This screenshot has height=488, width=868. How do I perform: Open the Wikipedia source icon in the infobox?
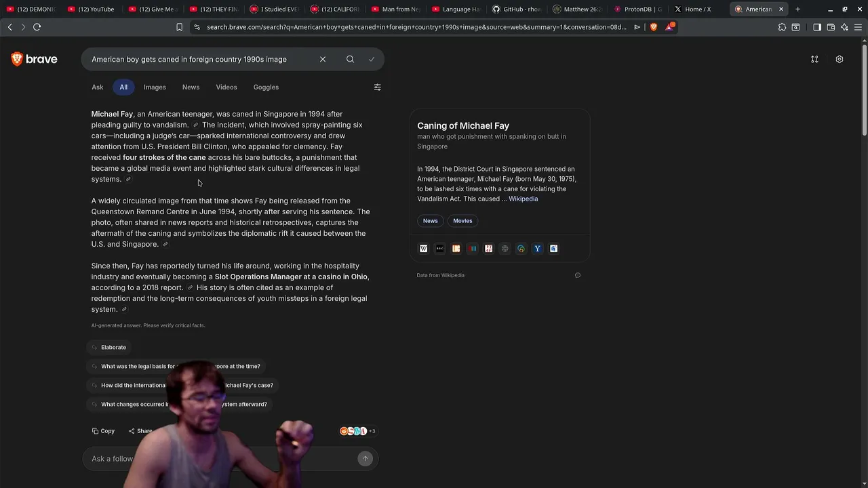click(x=423, y=249)
